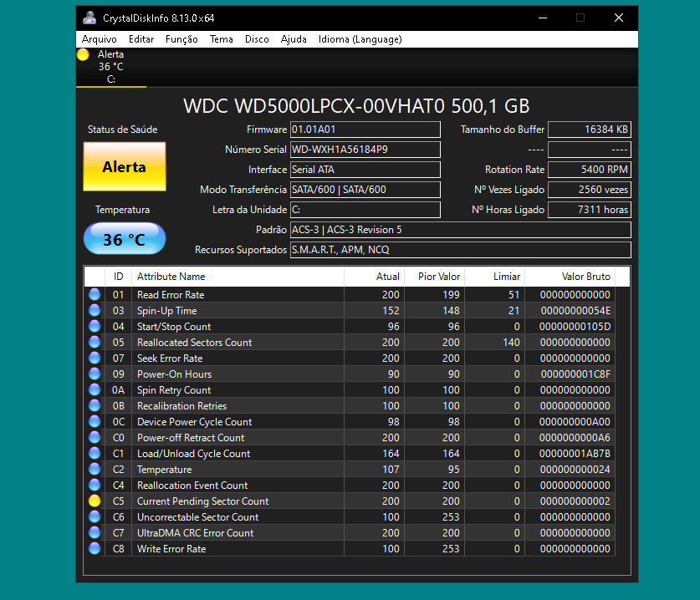Open the Editar menu
The height and width of the screenshot is (600, 700).
141,39
